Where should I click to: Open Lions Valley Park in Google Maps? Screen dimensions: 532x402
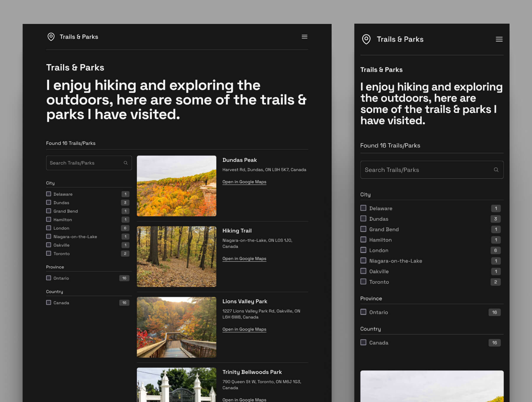(x=244, y=329)
